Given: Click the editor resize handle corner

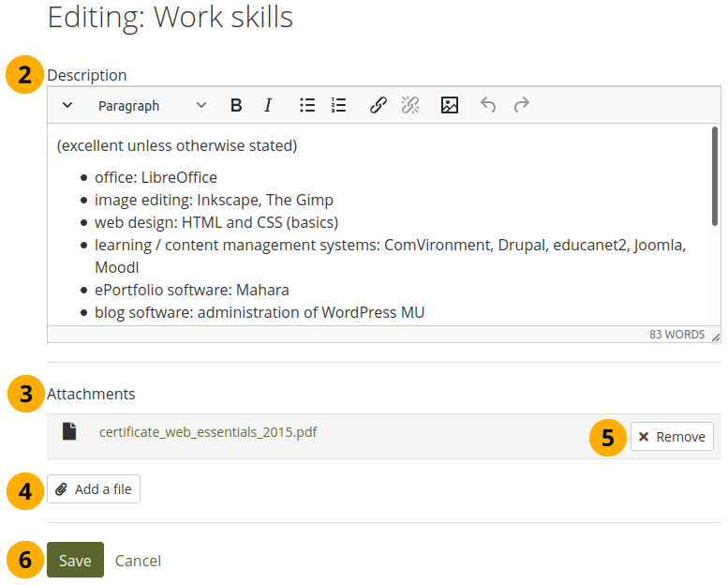Looking at the screenshot, I should [716, 337].
